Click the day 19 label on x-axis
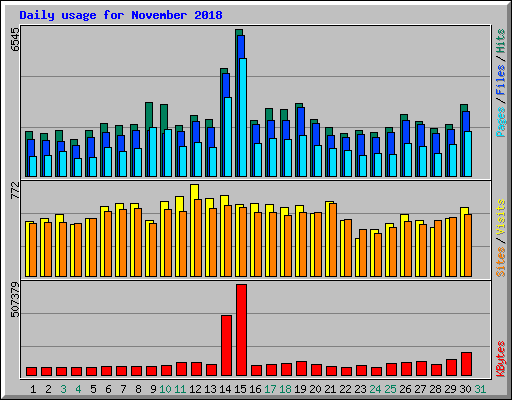 coord(300,389)
